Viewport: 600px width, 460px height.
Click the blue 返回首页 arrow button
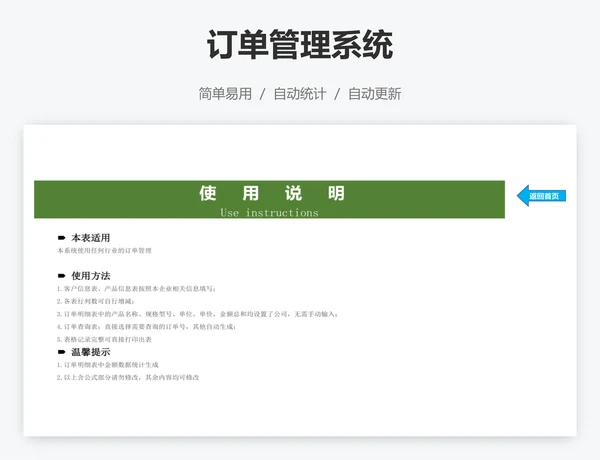541,196
